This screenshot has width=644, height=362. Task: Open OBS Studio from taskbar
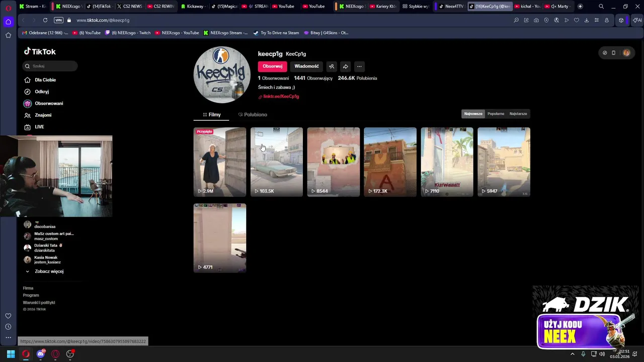coord(70,354)
